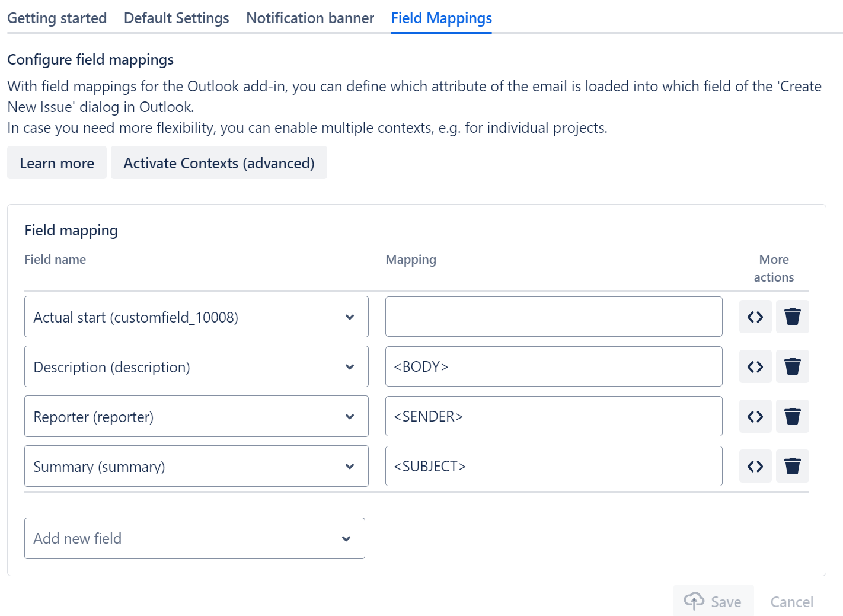Click the Learn more button

tap(57, 163)
